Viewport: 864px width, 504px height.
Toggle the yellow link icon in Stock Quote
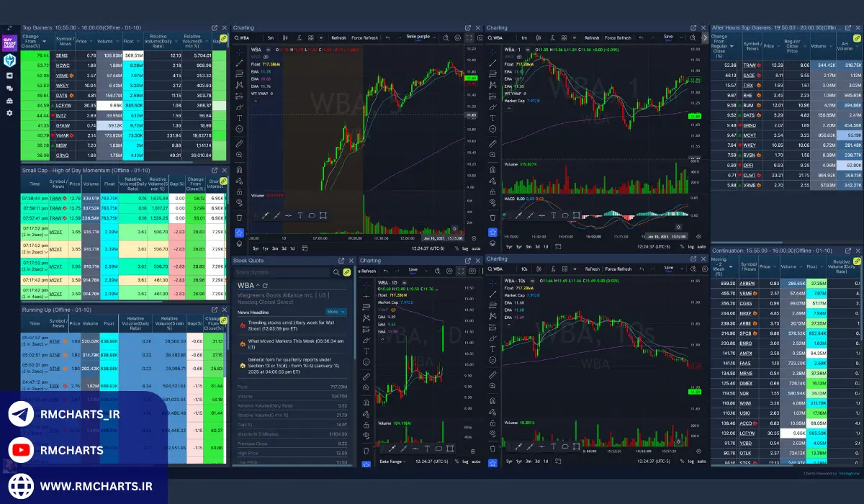pyautogui.click(x=346, y=273)
